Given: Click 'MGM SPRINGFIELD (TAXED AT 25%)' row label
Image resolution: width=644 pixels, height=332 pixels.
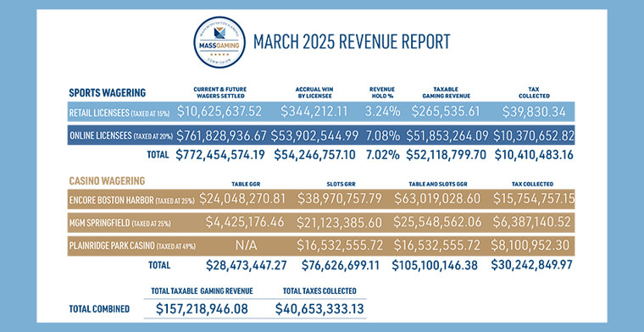Looking at the screenshot, I should [x=119, y=224].
